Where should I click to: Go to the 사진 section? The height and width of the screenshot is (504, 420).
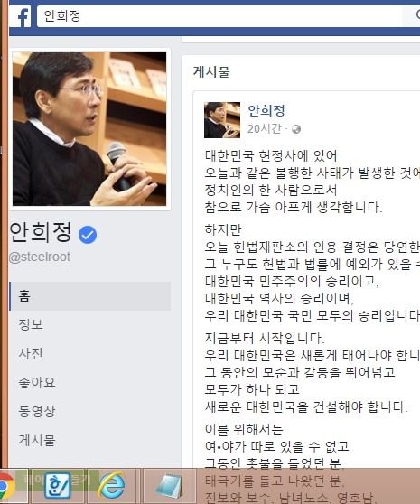point(31,353)
